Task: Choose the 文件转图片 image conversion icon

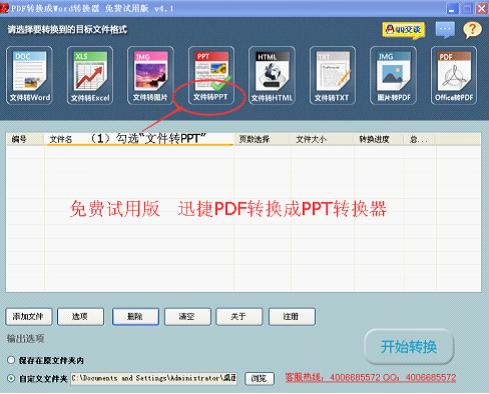Action: (x=150, y=75)
